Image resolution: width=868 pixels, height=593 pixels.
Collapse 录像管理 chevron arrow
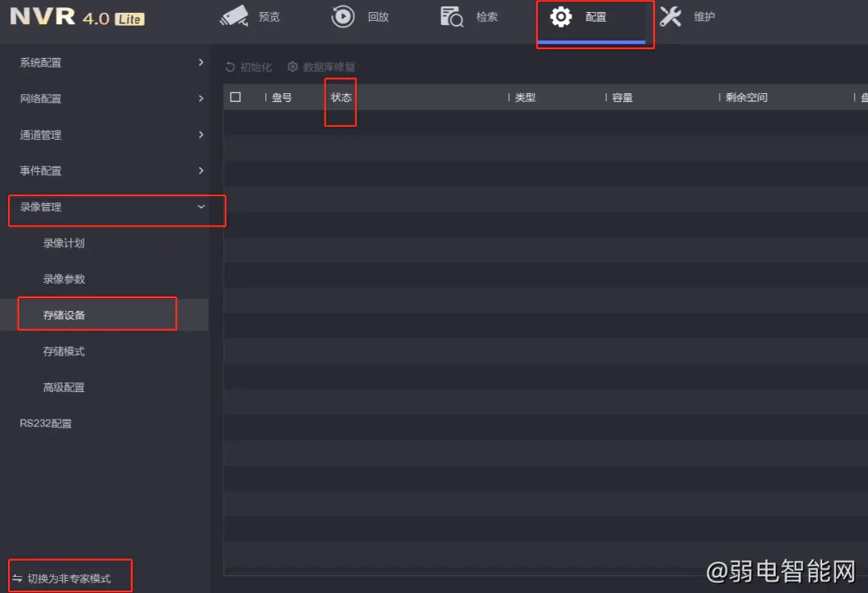click(x=201, y=207)
